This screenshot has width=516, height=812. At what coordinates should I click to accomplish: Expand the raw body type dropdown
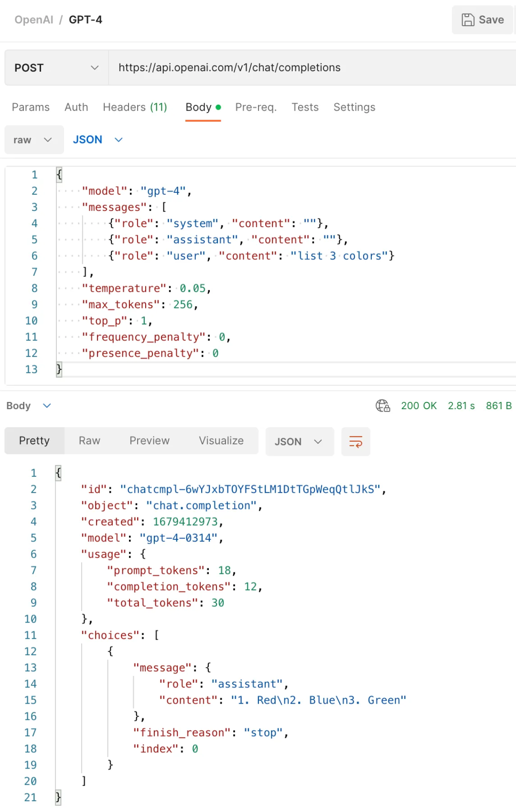[x=33, y=140]
